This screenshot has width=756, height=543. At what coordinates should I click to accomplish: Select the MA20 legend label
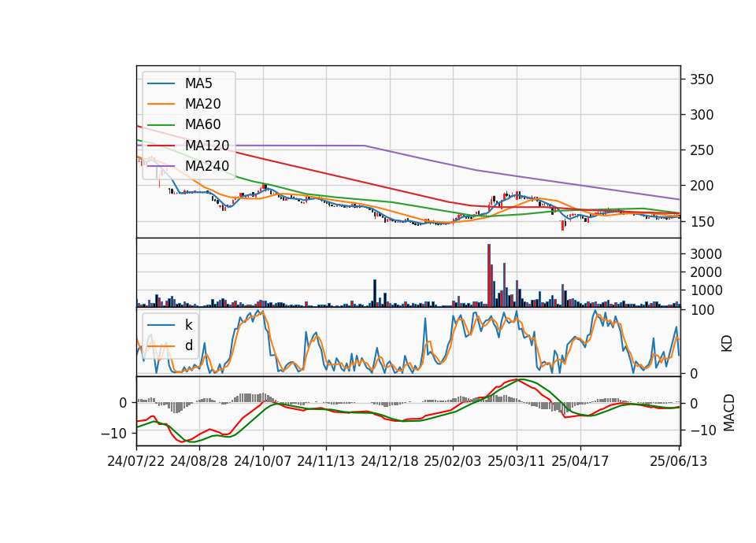pos(203,104)
